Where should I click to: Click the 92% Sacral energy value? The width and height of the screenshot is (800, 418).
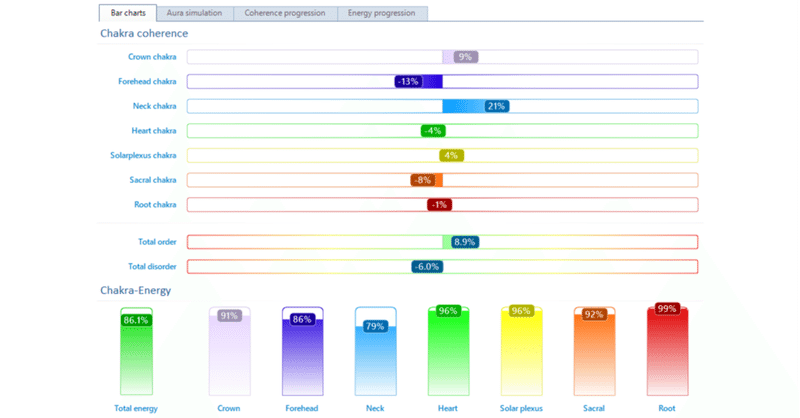tap(594, 314)
